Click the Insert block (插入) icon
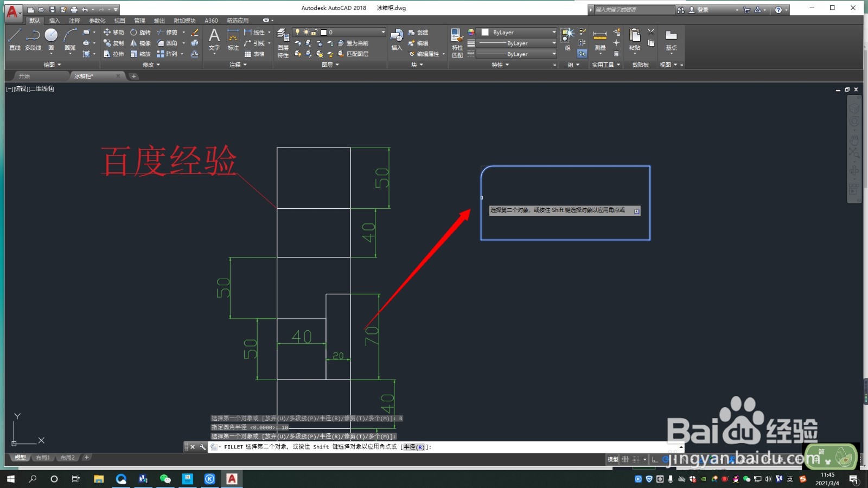 (397, 39)
